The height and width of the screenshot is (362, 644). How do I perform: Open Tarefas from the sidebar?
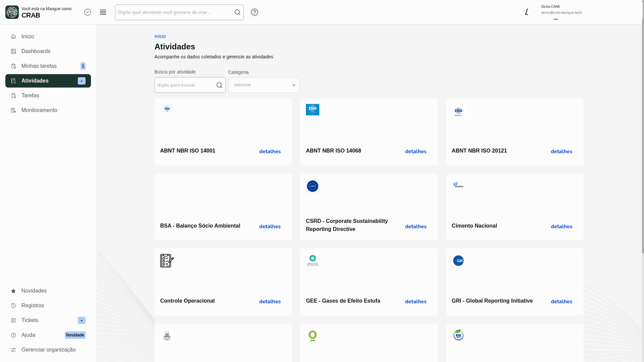click(x=48, y=96)
